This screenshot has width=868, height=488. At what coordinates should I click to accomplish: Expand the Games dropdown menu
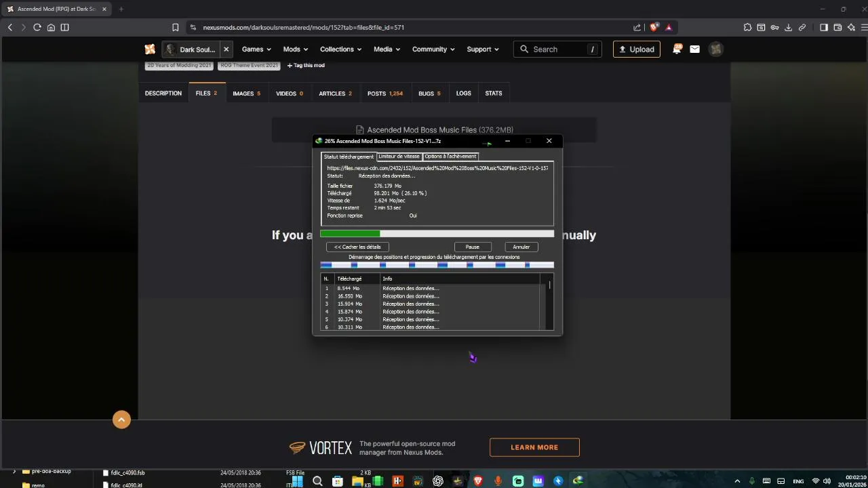256,49
